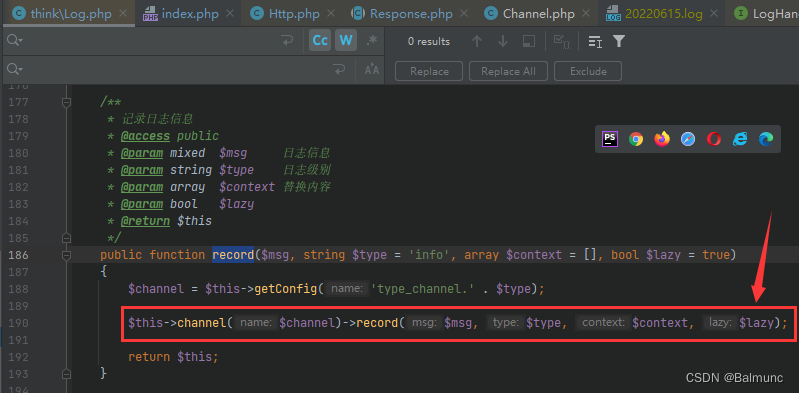Select all occurrences icon
This screenshot has width=799, height=393.
[x=562, y=41]
